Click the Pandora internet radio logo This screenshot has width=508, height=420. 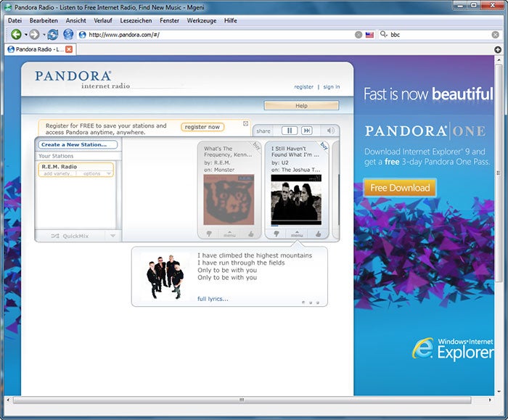[82, 79]
